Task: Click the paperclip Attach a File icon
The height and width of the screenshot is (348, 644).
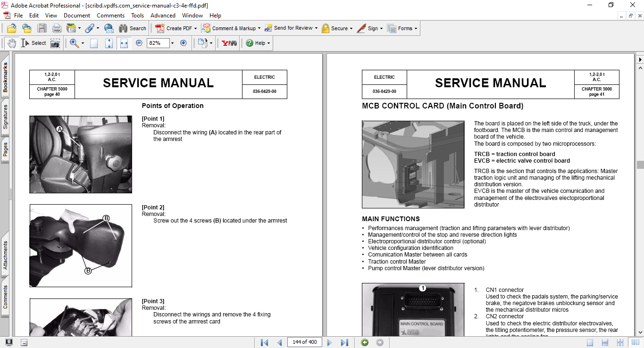Action: (89, 28)
